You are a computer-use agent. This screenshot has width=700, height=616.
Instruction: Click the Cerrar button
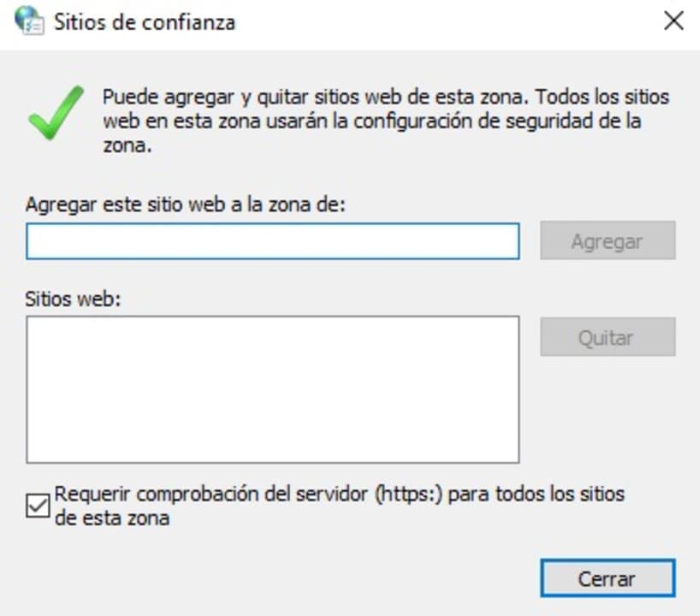[607, 578]
